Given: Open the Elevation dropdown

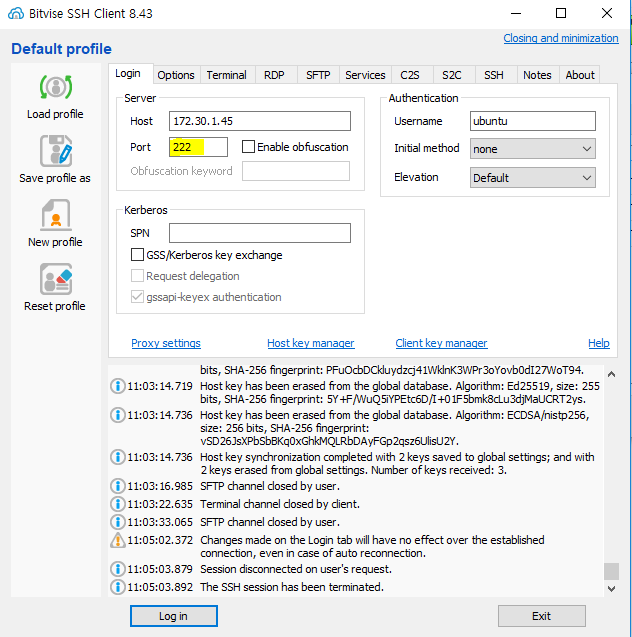Looking at the screenshot, I should tap(532, 178).
